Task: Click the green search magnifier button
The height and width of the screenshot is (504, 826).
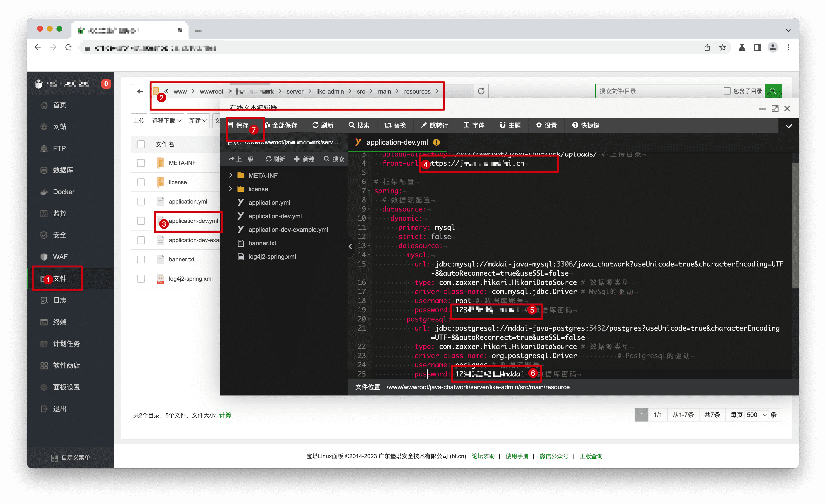Action: pyautogui.click(x=773, y=91)
